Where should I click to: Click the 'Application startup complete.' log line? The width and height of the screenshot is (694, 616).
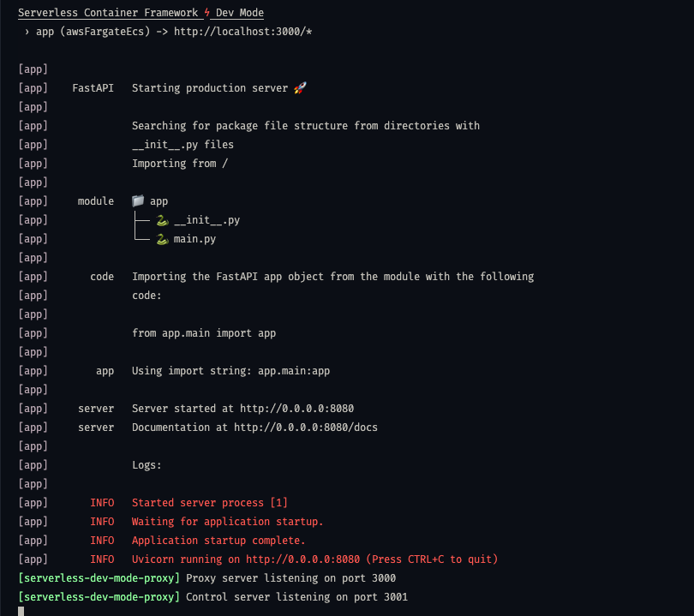pos(218,541)
